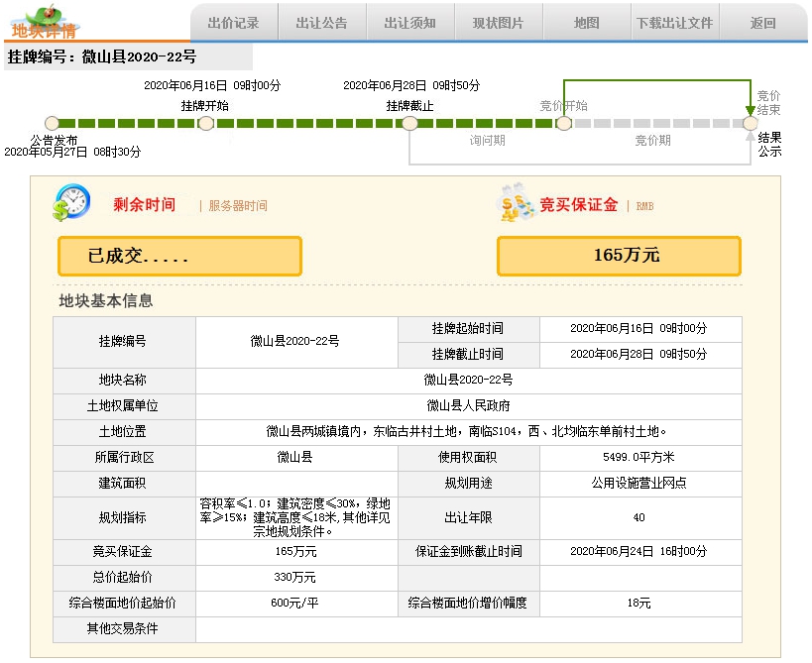Screen dimensions: 812x663
Task: Click the 600元/平 value
Action: [x=296, y=604]
